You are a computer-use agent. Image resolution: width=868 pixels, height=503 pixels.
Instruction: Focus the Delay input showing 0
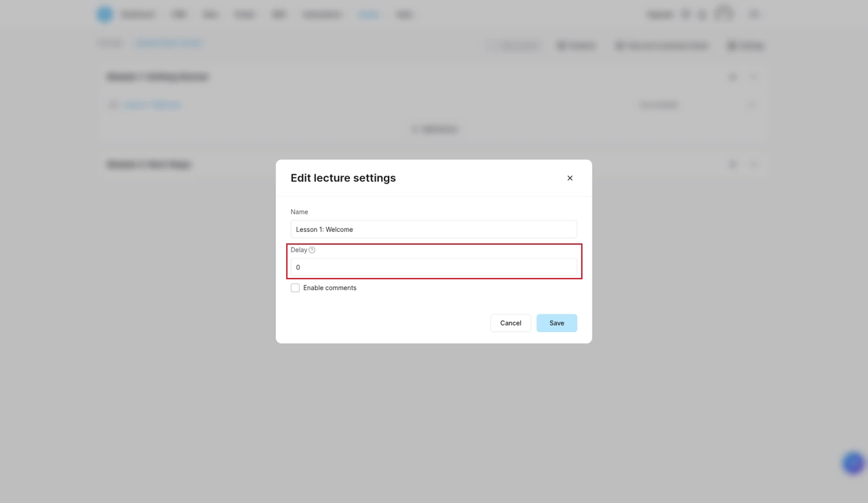[434, 267]
